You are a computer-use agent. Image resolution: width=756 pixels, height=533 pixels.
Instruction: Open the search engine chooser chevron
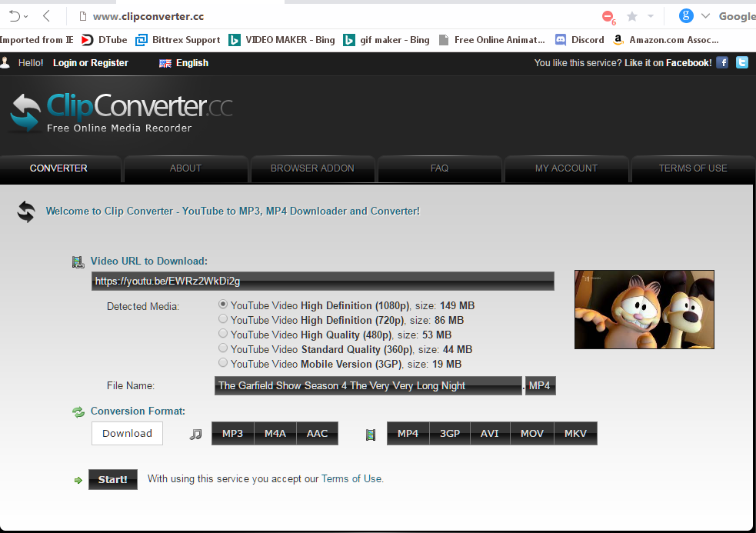705,16
